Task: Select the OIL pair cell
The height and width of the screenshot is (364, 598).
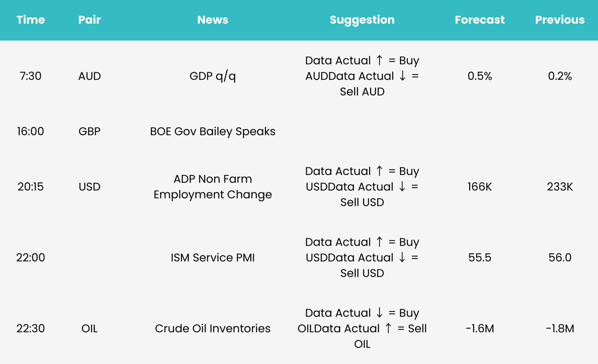Action: click(89, 328)
